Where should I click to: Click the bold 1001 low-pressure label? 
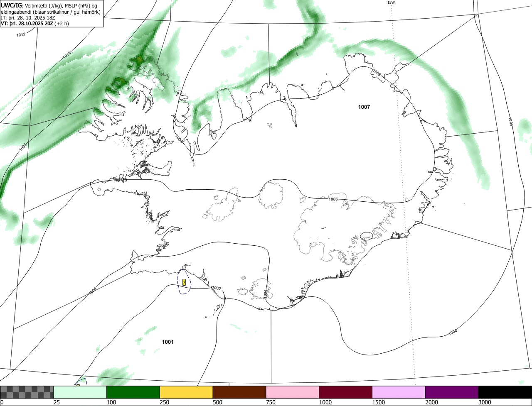click(x=167, y=342)
